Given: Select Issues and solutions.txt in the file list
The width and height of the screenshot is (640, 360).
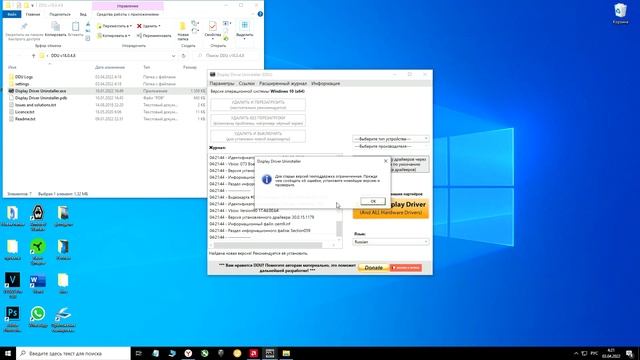Looking at the screenshot, I should pyautogui.click(x=36, y=105).
